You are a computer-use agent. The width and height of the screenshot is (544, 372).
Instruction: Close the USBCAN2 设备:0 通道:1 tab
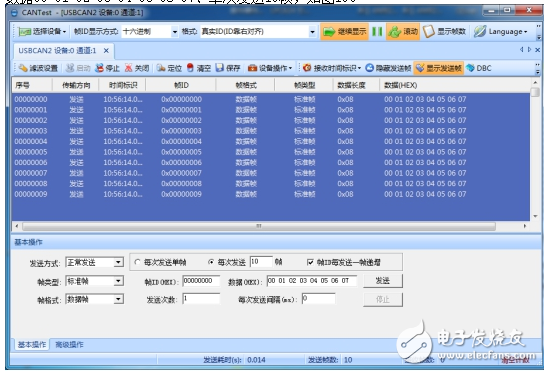(x=106, y=51)
